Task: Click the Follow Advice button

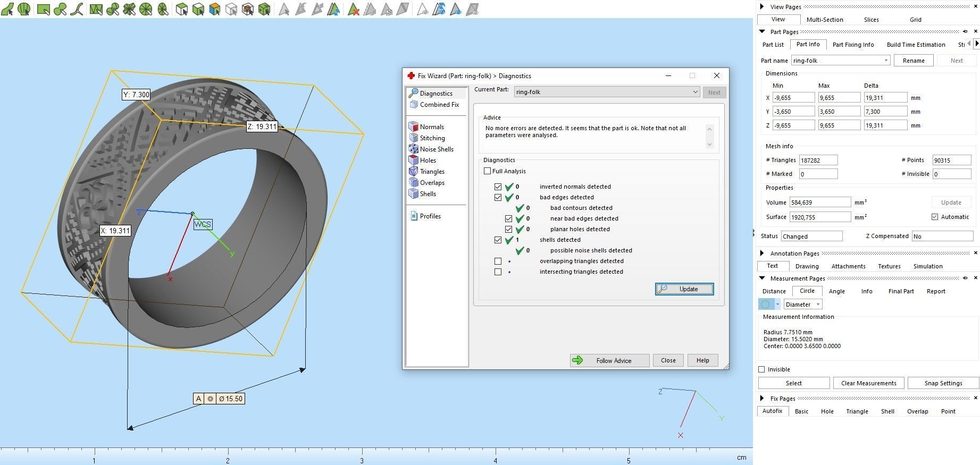Action: (609, 360)
